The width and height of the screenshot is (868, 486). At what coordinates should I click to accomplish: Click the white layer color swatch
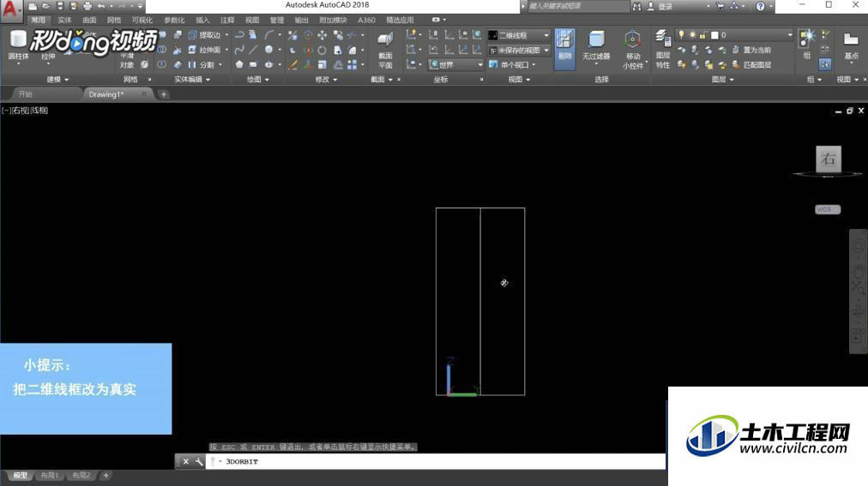point(714,35)
